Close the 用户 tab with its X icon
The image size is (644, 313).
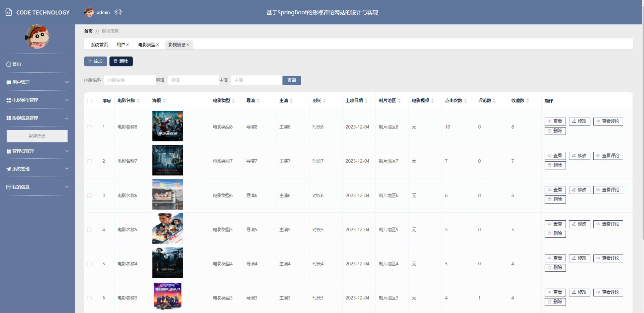[x=127, y=45]
